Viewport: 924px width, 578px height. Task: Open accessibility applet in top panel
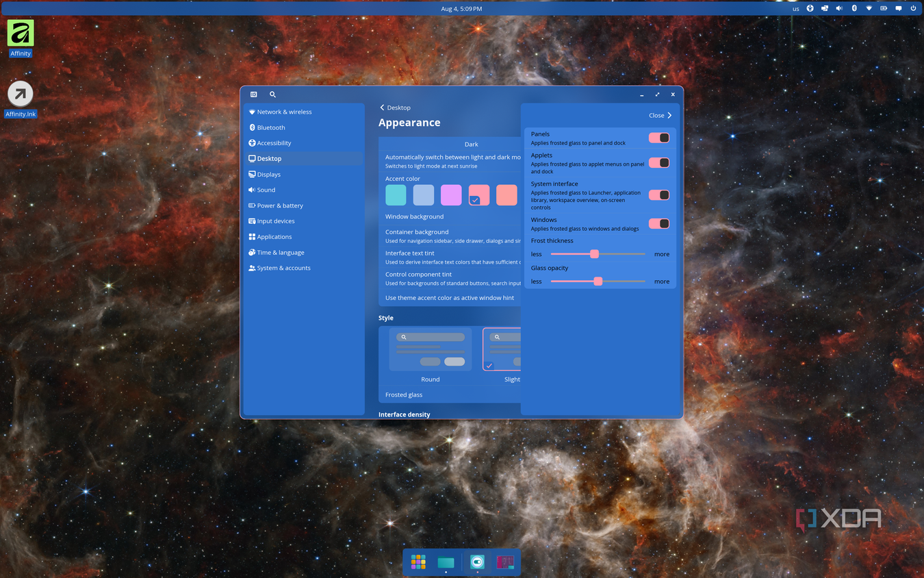click(810, 8)
